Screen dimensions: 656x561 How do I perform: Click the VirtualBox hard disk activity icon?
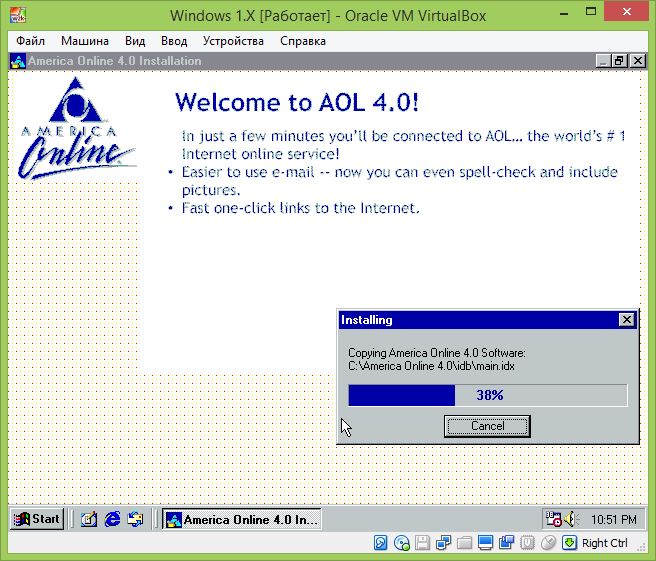click(x=380, y=543)
